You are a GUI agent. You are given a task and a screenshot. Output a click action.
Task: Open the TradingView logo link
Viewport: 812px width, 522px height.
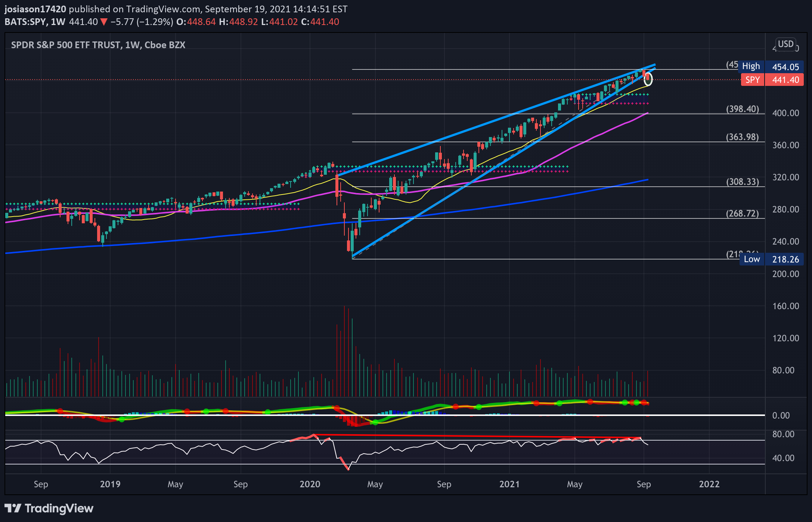click(x=49, y=508)
